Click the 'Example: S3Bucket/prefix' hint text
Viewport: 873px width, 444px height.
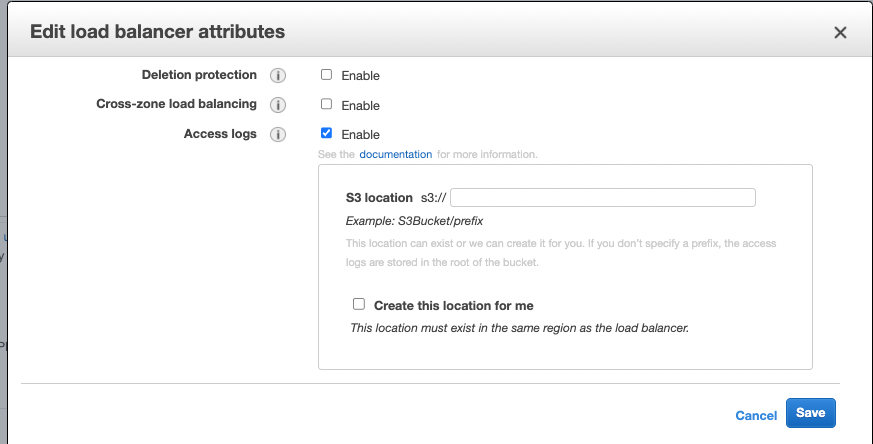tap(414, 220)
